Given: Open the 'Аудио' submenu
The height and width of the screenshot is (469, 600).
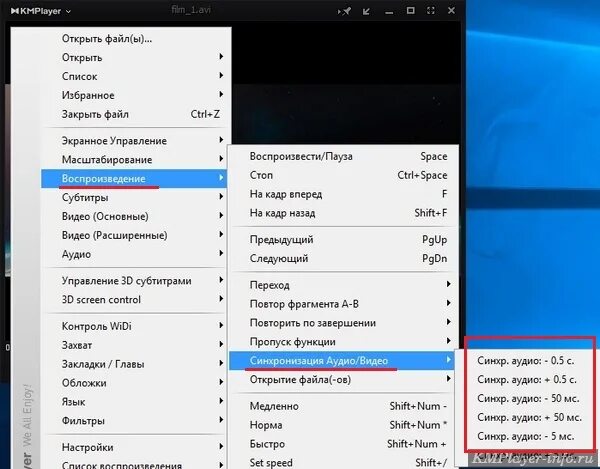Looking at the screenshot, I should (134, 254).
